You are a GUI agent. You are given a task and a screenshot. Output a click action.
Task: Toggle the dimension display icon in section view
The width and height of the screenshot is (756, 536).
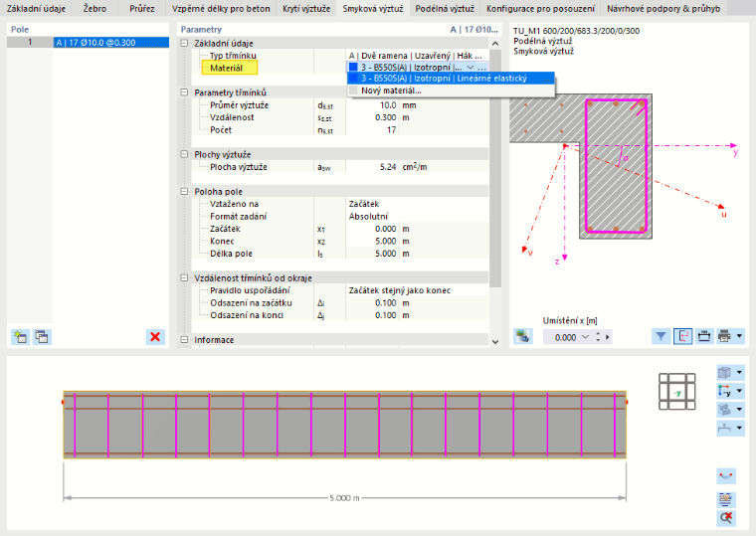click(704, 336)
